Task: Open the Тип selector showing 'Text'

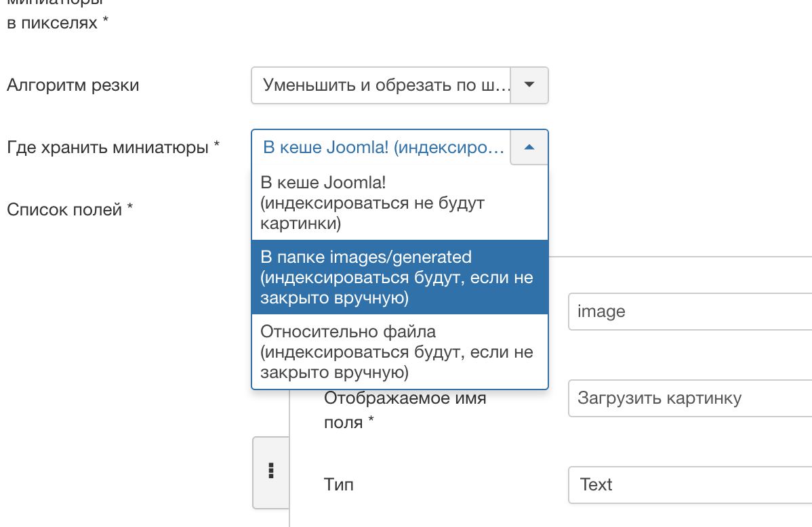Action: point(689,484)
